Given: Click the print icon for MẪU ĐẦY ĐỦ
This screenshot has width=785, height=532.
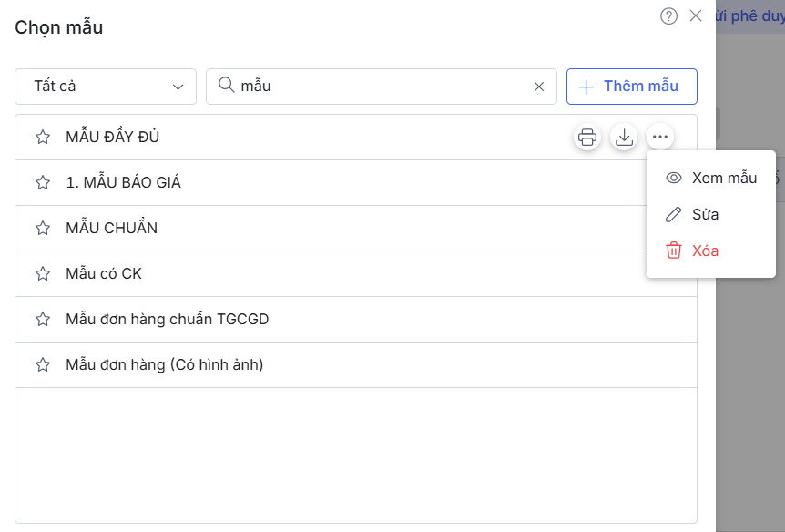Looking at the screenshot, I should [587, 138].
